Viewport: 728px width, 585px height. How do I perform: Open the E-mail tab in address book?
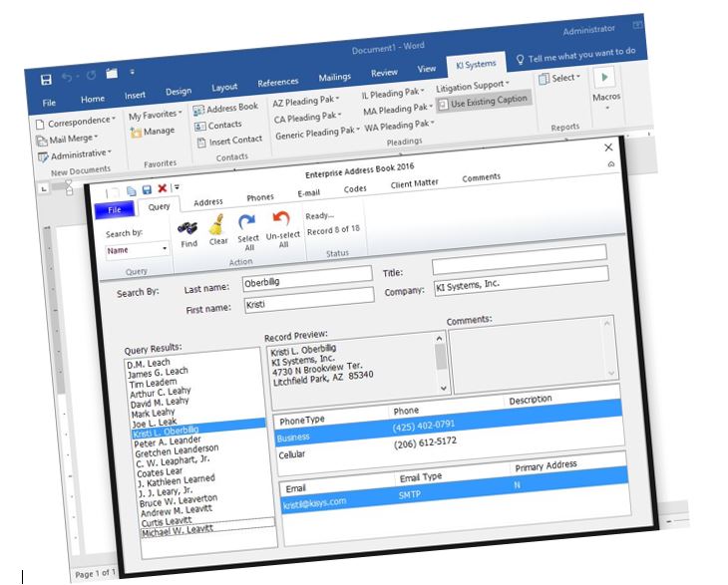click(x=309, y=193)
